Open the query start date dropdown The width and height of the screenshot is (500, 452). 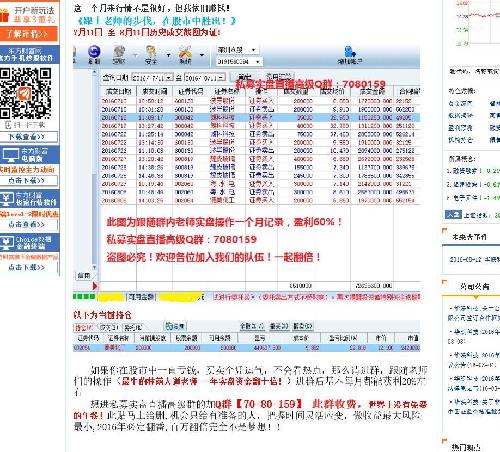click(169, 78)
